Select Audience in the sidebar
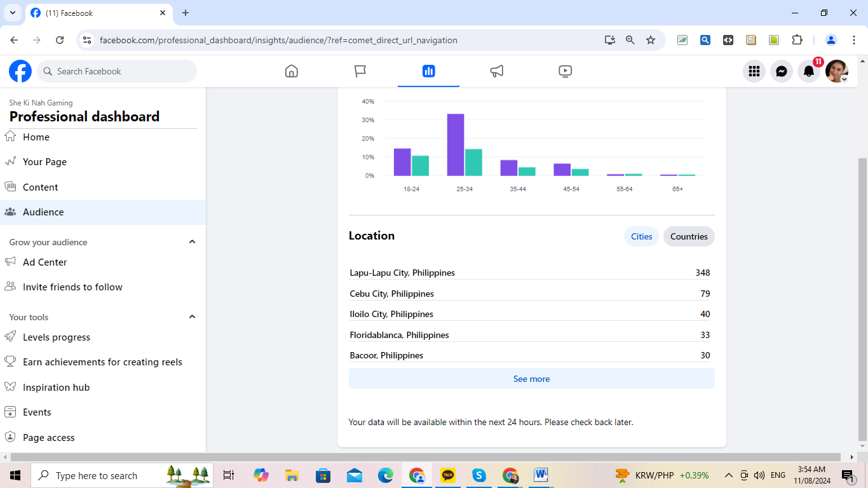 tap(103, 212)
